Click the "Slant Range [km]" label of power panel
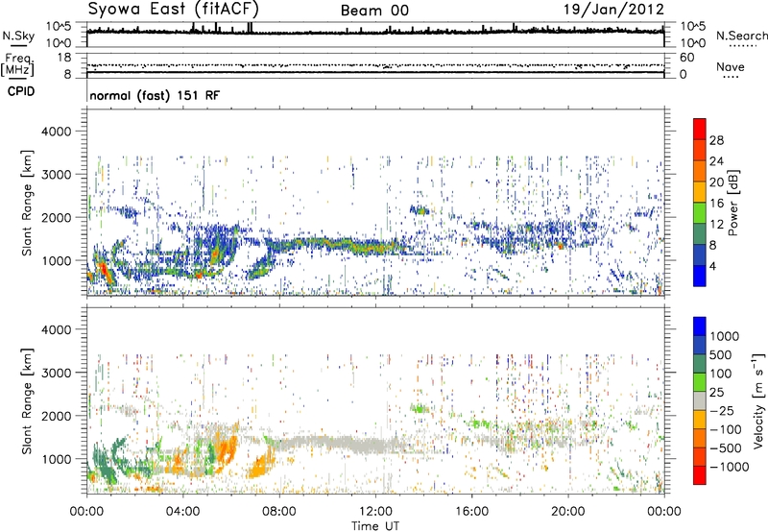 click(27, 203)
